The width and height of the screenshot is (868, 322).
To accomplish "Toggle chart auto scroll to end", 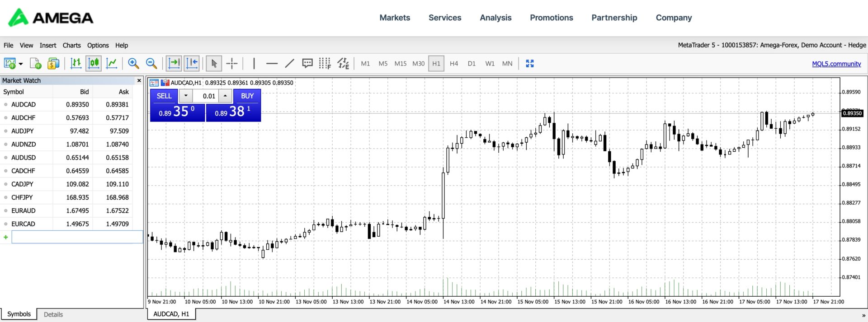I will tap(174, 64).
